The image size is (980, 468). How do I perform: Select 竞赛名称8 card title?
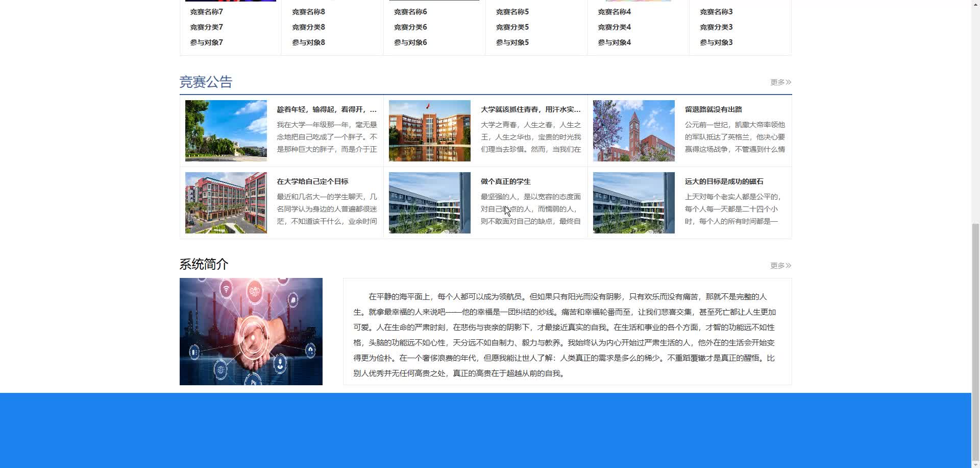pyautogui.click(x=308, y=12)
